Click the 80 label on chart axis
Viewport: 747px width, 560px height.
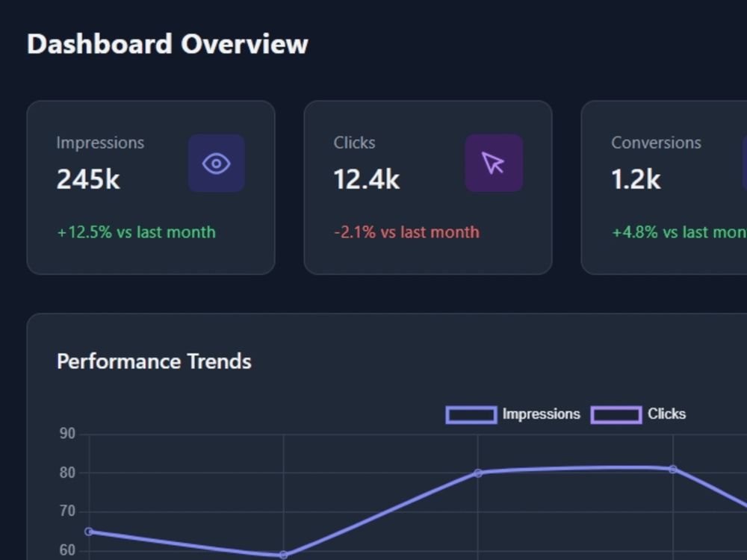click(67, 473)
